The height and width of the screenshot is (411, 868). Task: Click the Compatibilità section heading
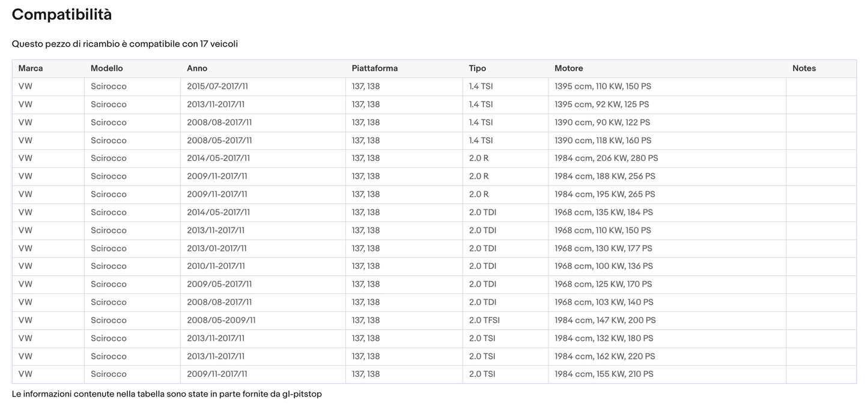[62, 15]
